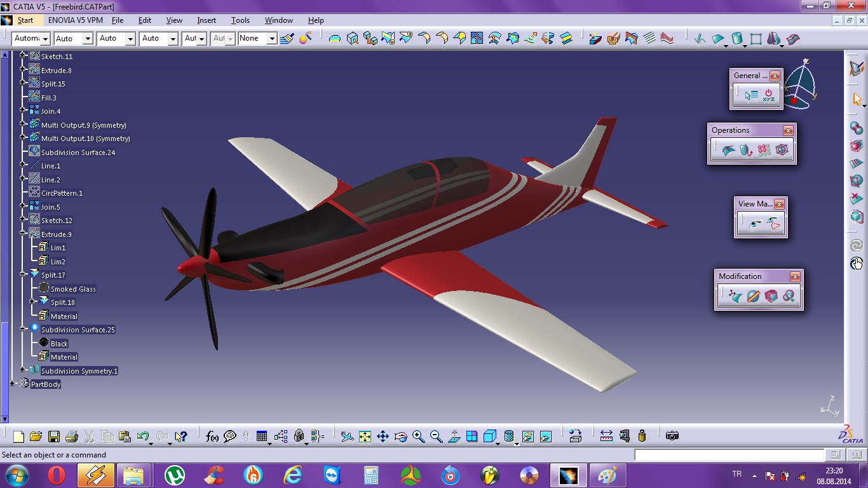Save the part with the floppy icon
This screenshot has height=488, width=868.
pos(54,437)
